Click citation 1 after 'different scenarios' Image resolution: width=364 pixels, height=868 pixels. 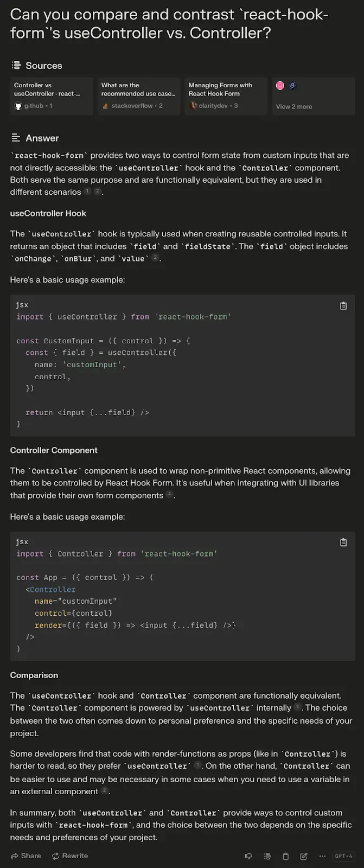click(x=87, y=192)
